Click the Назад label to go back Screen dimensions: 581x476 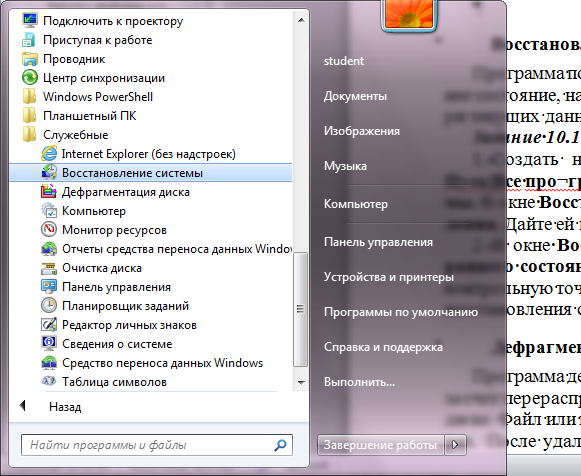click(x=65, y=407)
